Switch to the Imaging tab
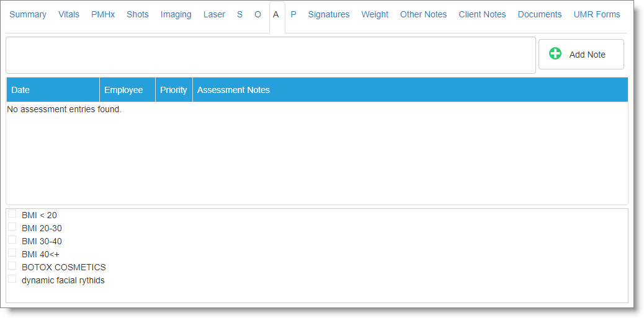The image size is (644, 318). click(x=176, y=14)
